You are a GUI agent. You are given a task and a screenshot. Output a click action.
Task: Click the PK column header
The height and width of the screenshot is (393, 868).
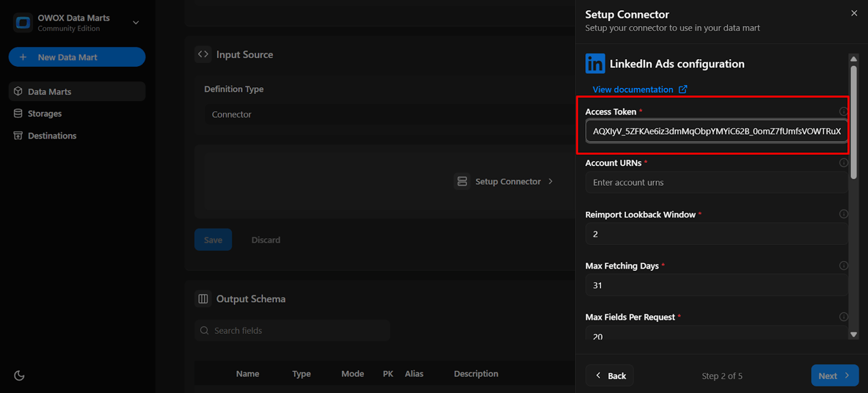(x=388, y=374)
